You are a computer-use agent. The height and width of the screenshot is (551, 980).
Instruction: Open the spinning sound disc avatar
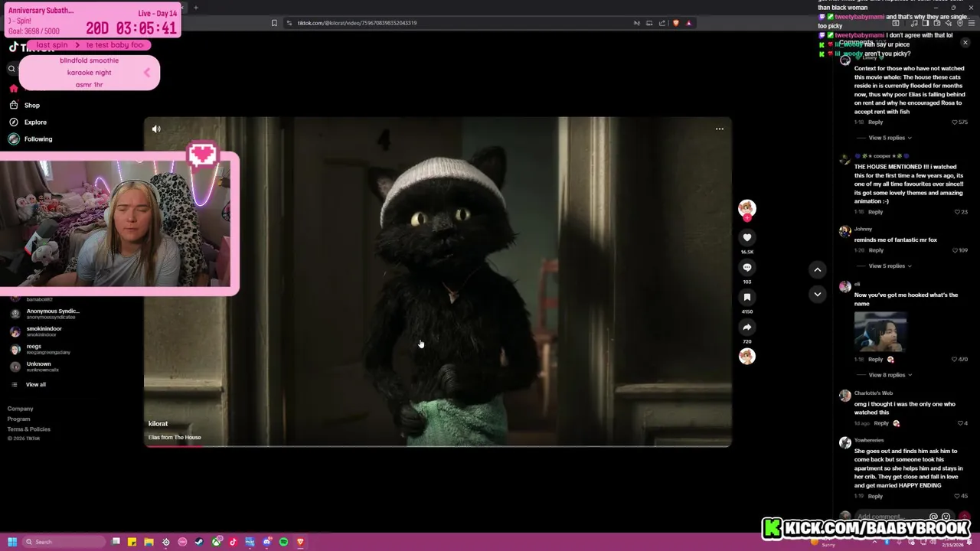[x=747, y=356]
